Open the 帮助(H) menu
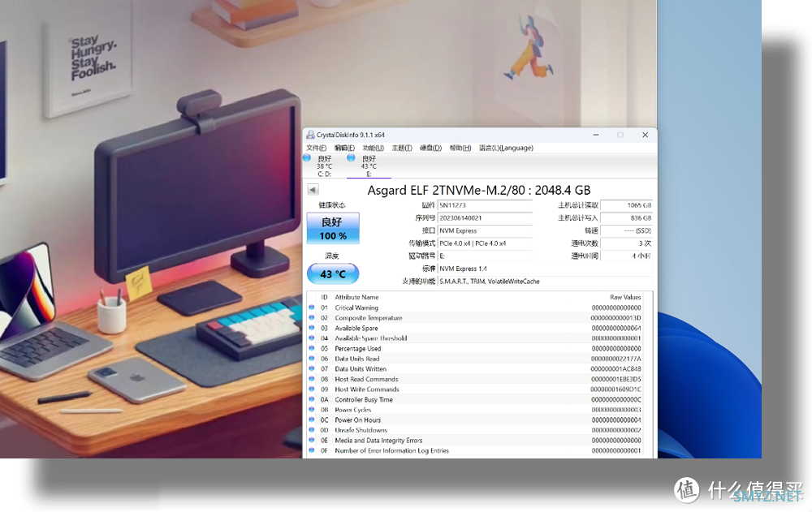This screenshot has width=812, height=512. tap(460, 148)
